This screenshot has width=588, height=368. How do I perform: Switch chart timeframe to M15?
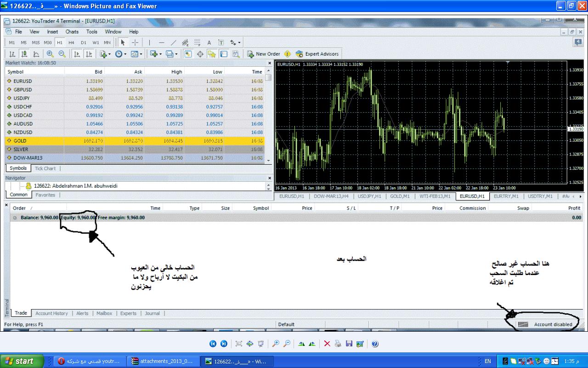[x=36, y=43]
